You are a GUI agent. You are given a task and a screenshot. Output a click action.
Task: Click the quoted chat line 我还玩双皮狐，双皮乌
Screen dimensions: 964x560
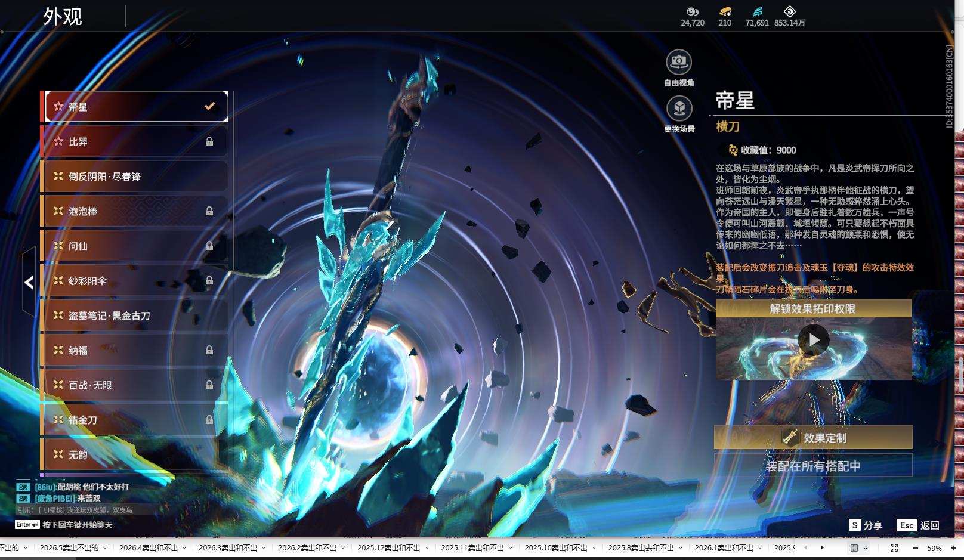pos(99,510)
